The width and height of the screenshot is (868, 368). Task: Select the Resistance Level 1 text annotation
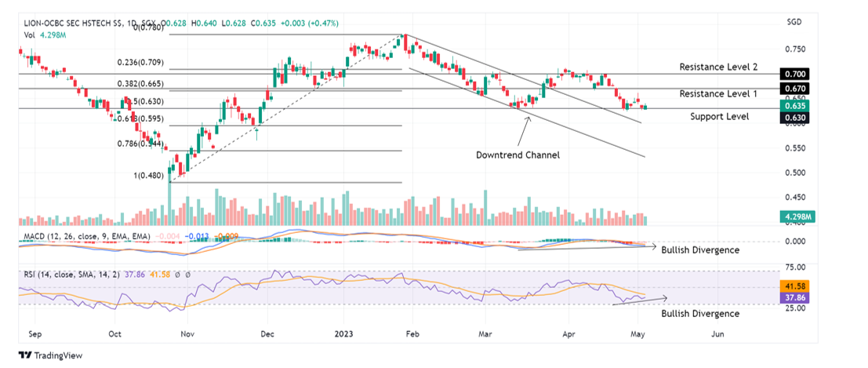coord(717,93)
